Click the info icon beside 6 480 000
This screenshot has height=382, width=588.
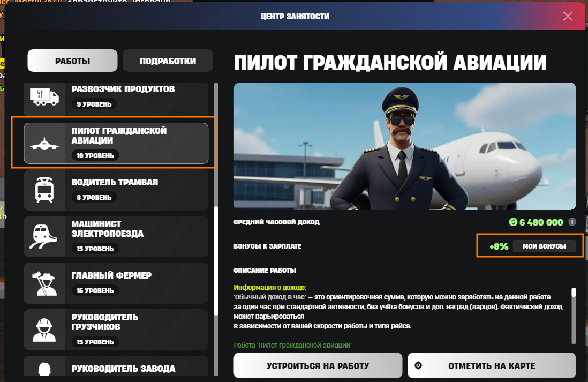[572, 222]
